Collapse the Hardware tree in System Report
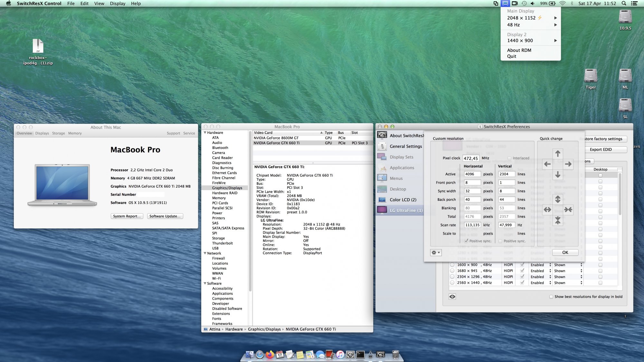 point(205,133)
